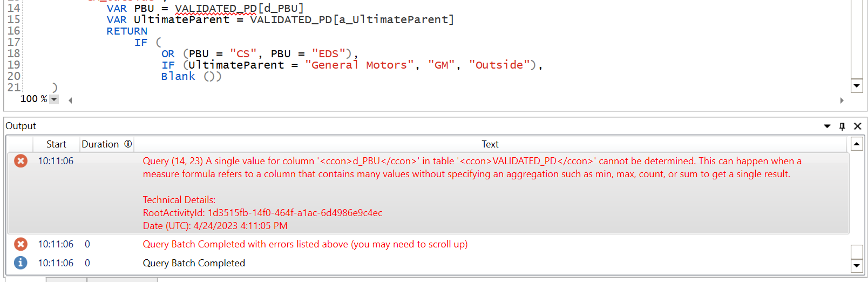The width and height of the screenshot is (868, 282).
Task: Click the Output list scroll down arrow
Action: (x=856, y=265)
